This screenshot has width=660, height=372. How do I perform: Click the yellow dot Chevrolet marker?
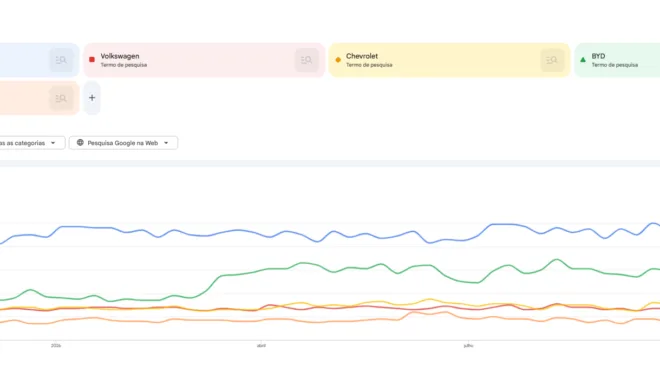coord(338,60)
